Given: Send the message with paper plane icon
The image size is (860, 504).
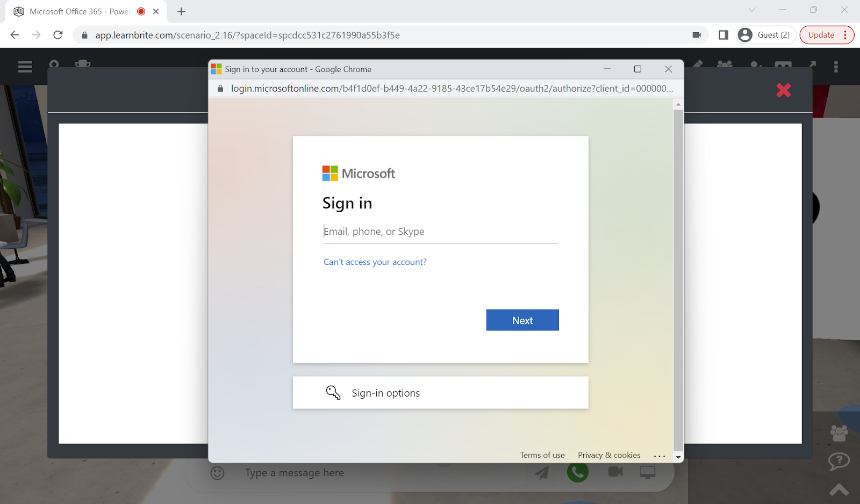Looking at the screenshot, I should (542, 473).
